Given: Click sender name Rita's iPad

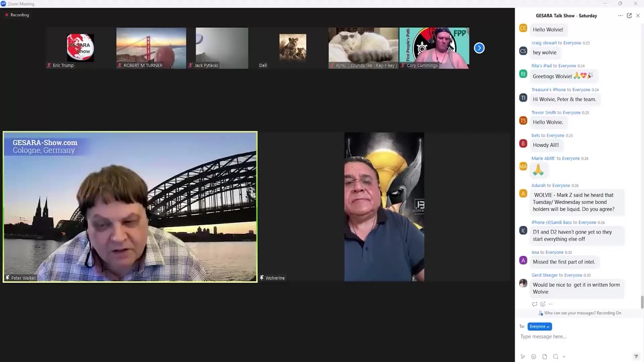Looking at the screenshot, I should 542,66.
